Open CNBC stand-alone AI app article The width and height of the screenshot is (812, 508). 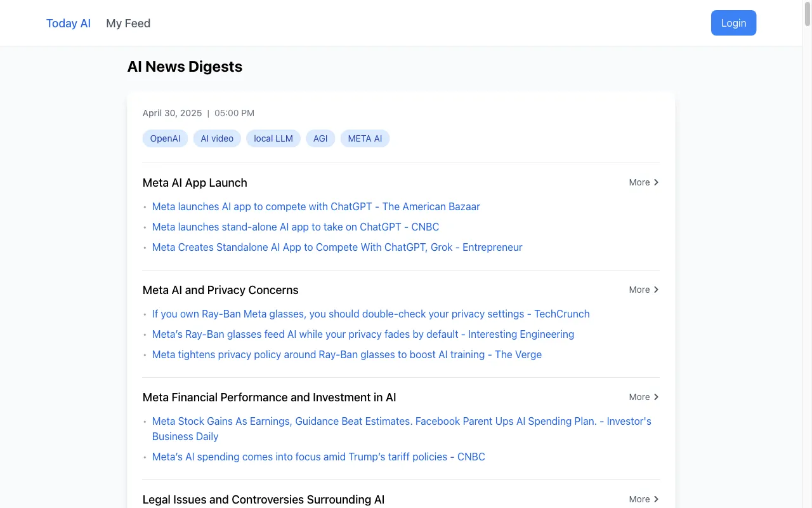296,227
